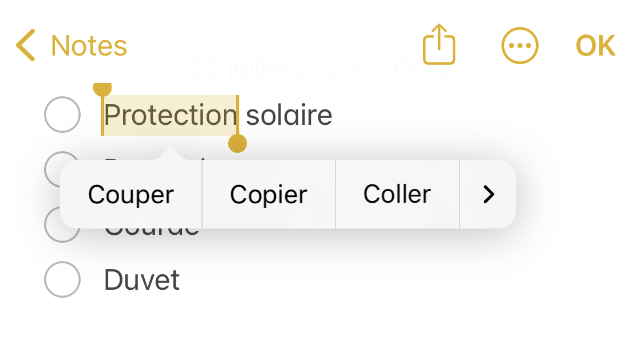The image size is (644, 343).
Task: Place cursor in the Duvet text
Action: (x=142, y=280)
